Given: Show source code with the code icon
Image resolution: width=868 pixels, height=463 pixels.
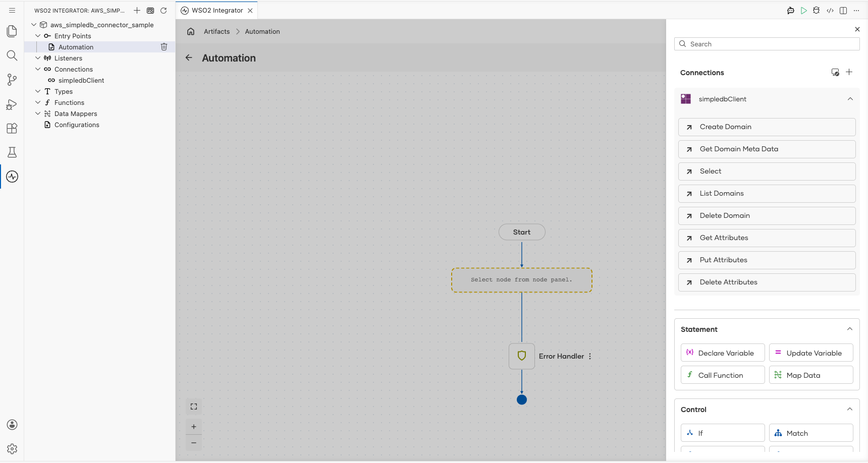Looking at the screenshot, I should 830,11.
